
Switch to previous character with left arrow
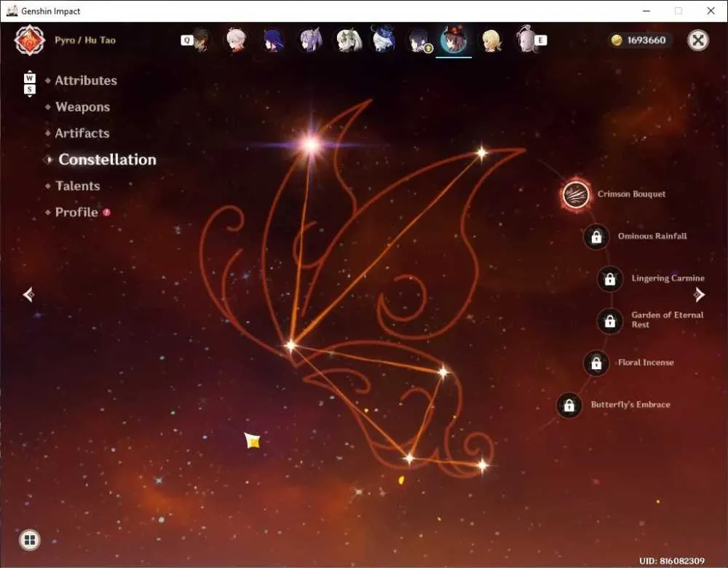(29, 294)
